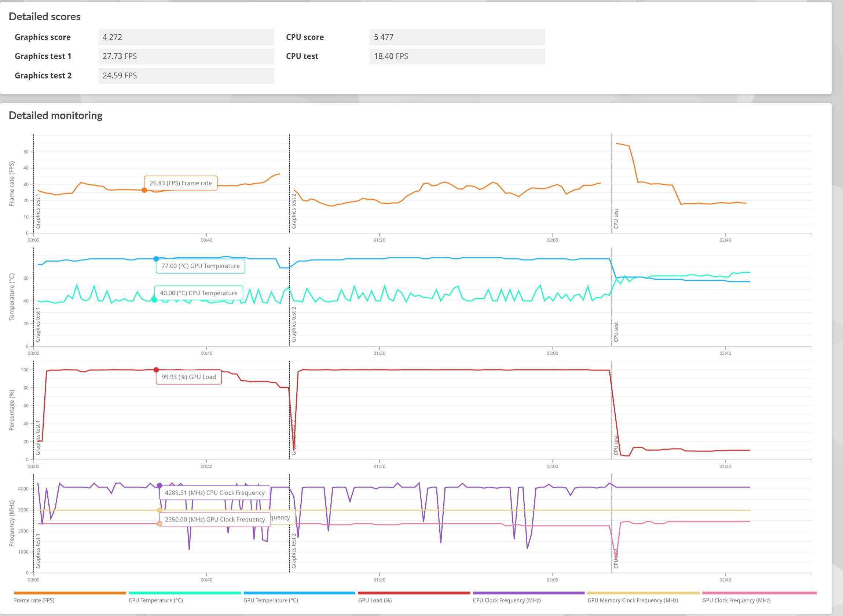Hide the GPU Temperature (°C) series in the legend
Screen dimensions: 843x616
(x=271, y=600)
